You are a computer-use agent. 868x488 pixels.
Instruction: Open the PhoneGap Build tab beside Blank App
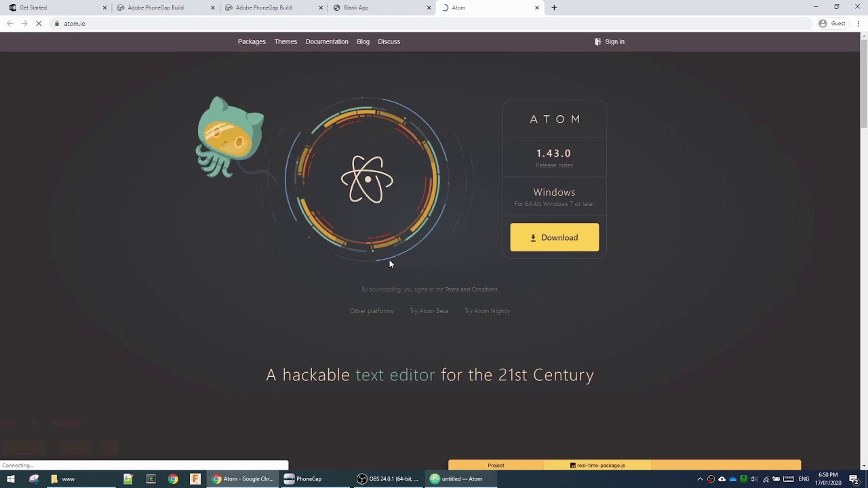(x=274, y=7)
